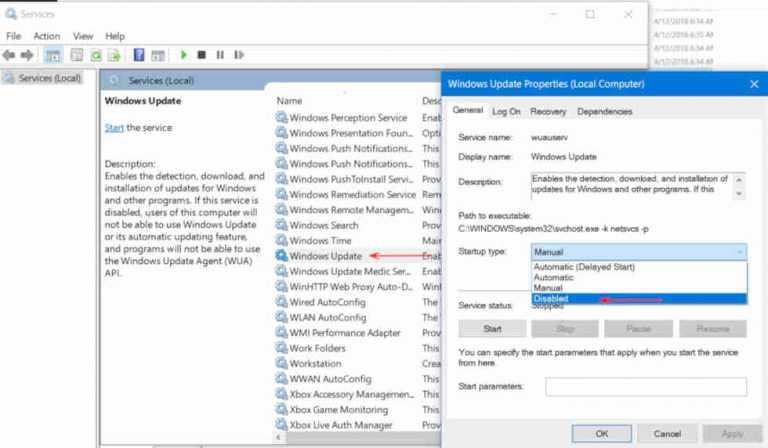Screen dimensions: 768x448
Task: Open the Help menu
Action: pos(115,36)
